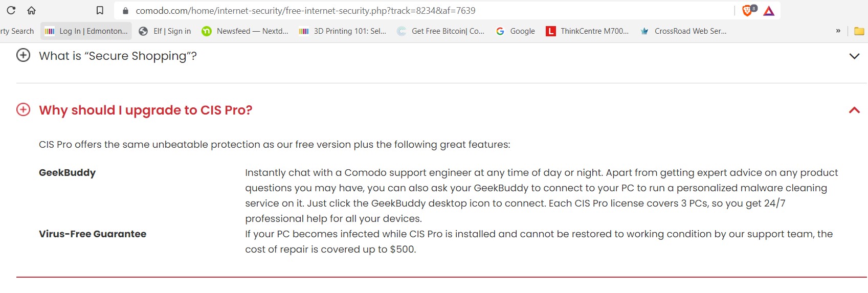Open Get Free Bitcoin bookmark
The image size is (868, 293).
coord(440,31)
